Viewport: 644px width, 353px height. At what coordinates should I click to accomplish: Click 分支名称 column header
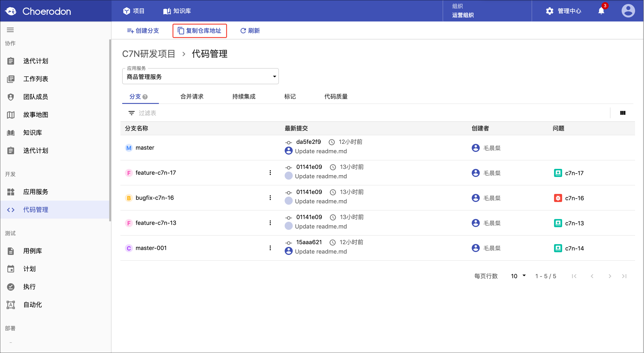click(x=137, y=128)
